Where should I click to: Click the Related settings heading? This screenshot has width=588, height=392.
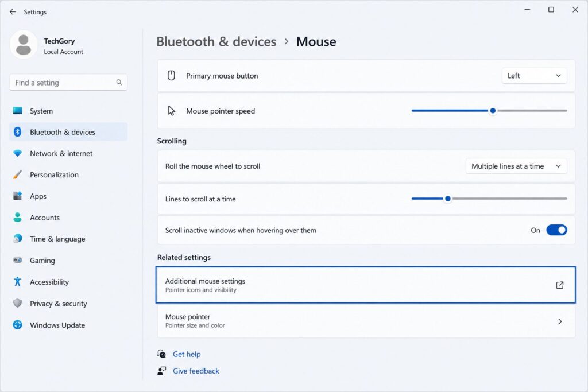[x=184, y=258]
